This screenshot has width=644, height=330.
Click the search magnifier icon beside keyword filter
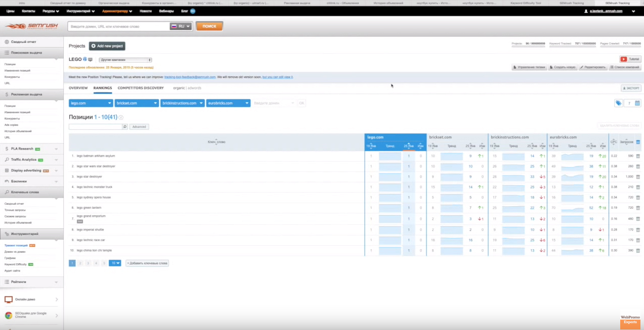(x=125, y=127)
